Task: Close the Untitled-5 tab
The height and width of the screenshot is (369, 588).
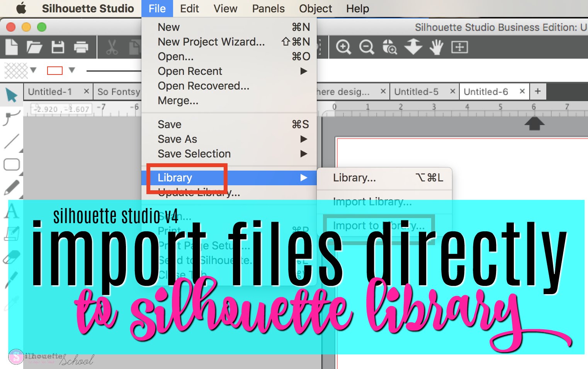Action: [453, 91]
